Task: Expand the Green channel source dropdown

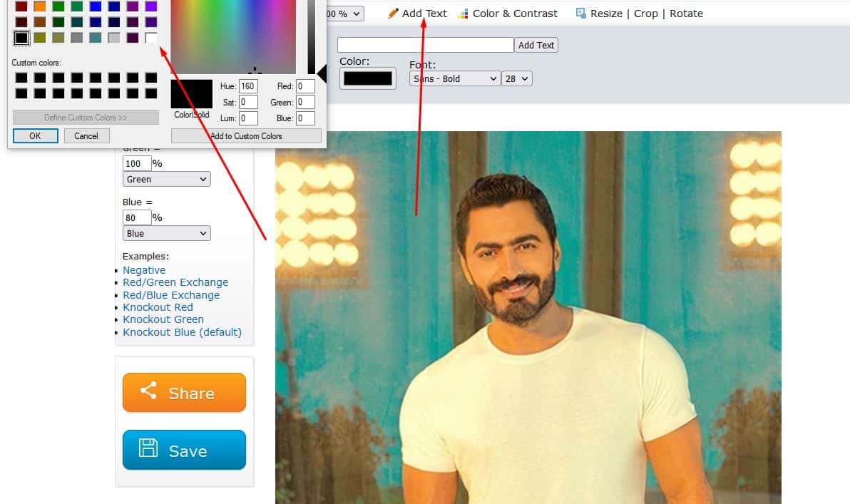Action: point(166,179)
